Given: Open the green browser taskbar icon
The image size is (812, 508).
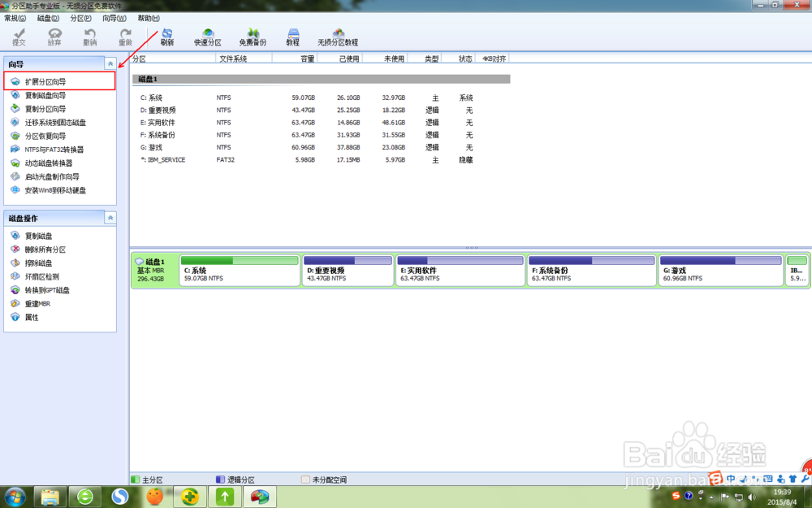Looking at the screenshot, I should point(85,497).
